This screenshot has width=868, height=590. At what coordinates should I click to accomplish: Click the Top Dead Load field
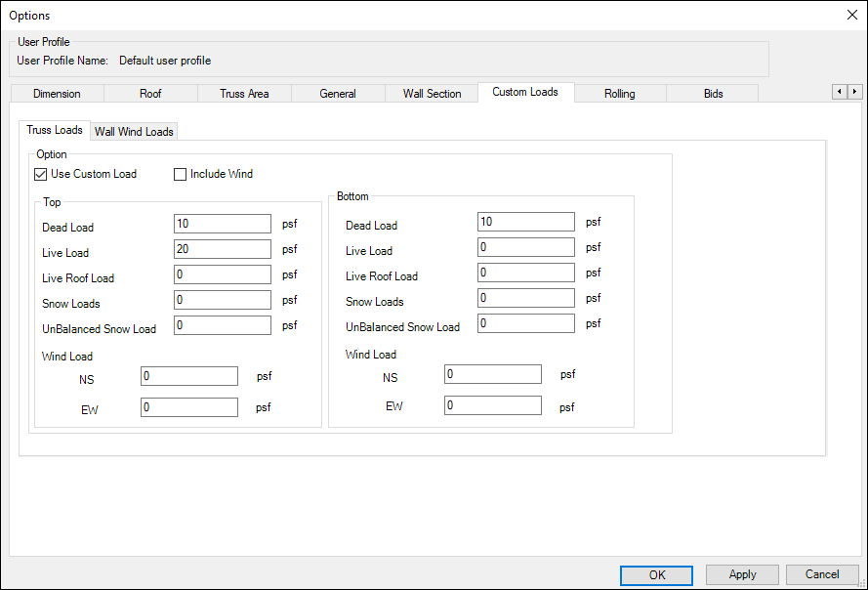coord(223,225)
